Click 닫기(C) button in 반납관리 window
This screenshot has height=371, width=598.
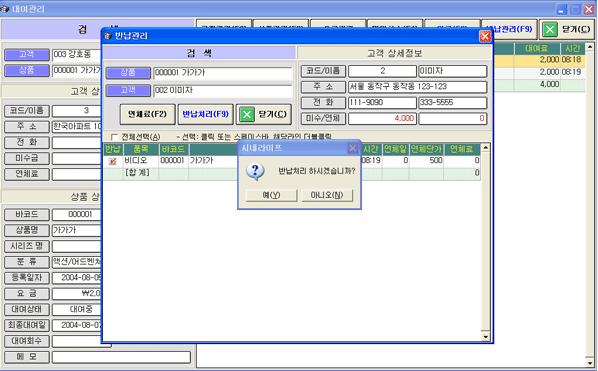(264, 114)
